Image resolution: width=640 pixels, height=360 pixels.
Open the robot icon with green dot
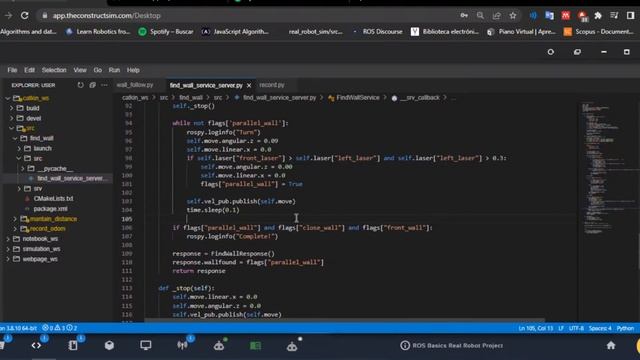tap(219, 345)
